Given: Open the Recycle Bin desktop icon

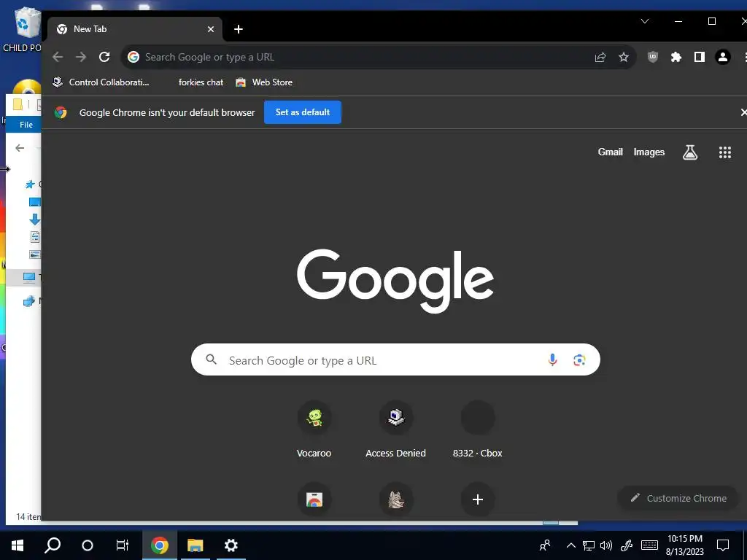Looking at the screenshot, I should click(x=24, y=28).
